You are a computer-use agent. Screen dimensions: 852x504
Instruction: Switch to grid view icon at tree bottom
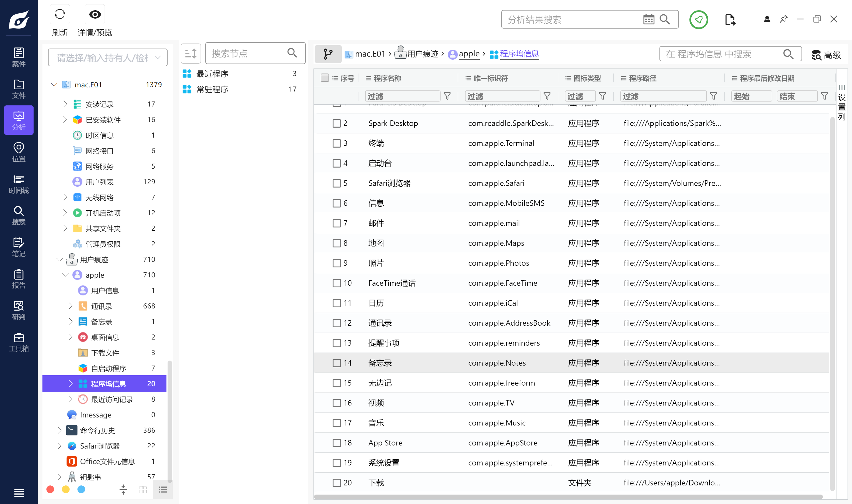pos(143,489)
